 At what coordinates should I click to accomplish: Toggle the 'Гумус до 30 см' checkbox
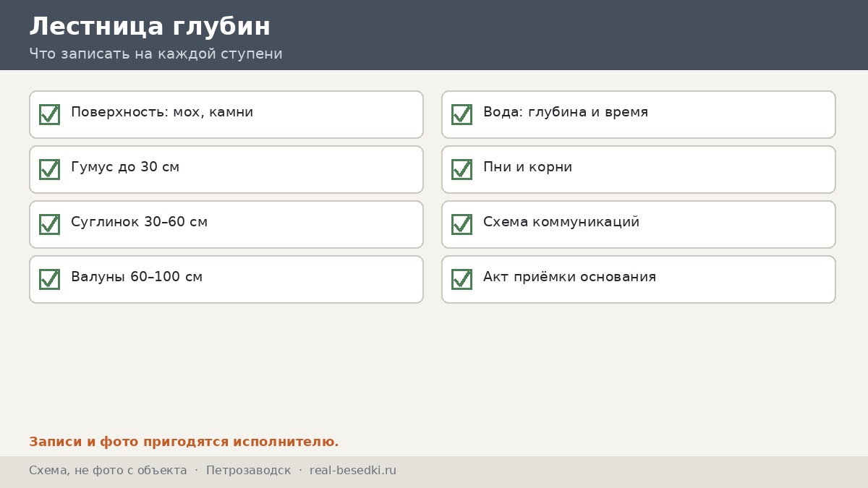tap(49, 169)
